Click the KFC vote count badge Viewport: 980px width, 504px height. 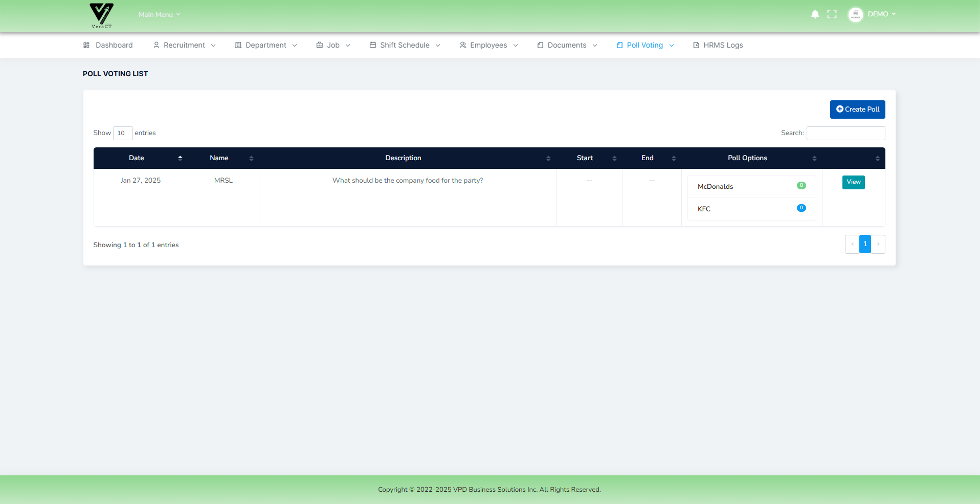801,208
